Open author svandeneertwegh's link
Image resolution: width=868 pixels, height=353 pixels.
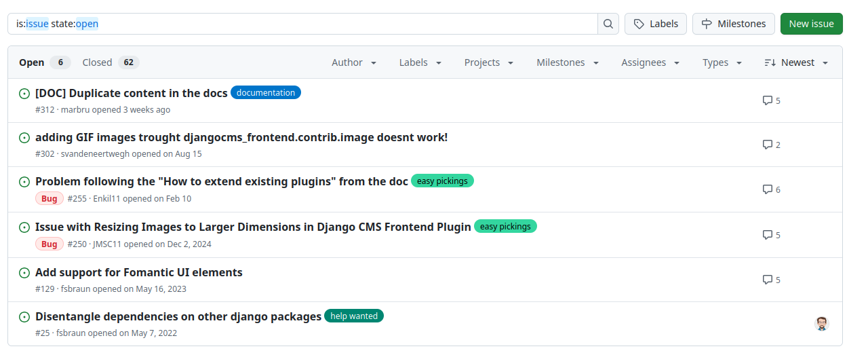(95, 154)
